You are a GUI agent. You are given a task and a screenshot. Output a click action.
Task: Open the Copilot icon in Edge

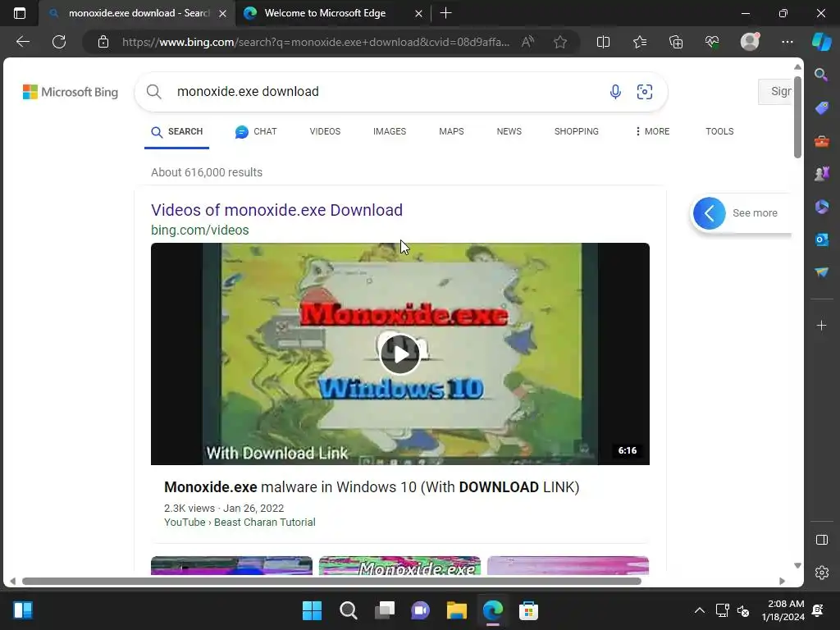point(821,42)
